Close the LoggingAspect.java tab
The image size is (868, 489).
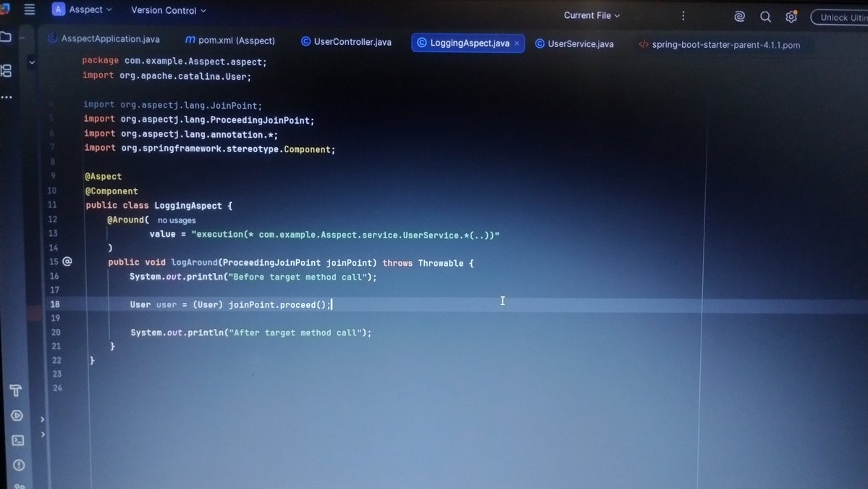click(x=516, y=43)
